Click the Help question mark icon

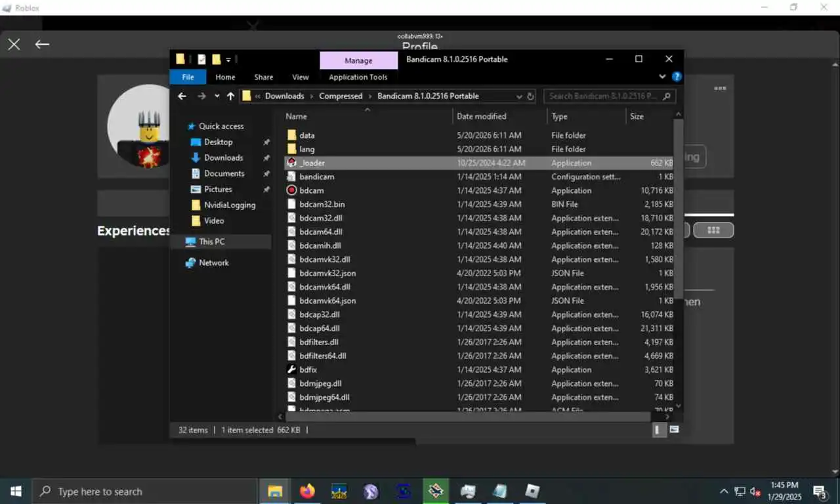click(x=677, y=77)
